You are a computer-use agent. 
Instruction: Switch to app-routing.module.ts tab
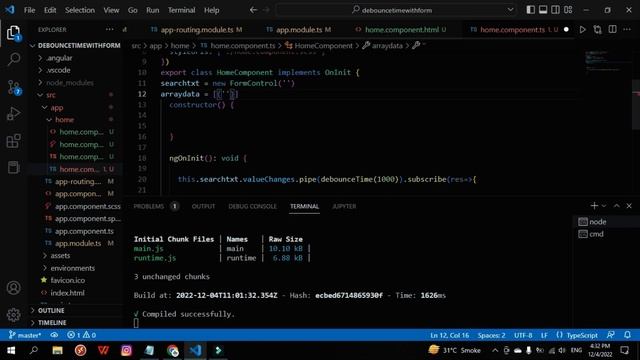coord(196,29)
